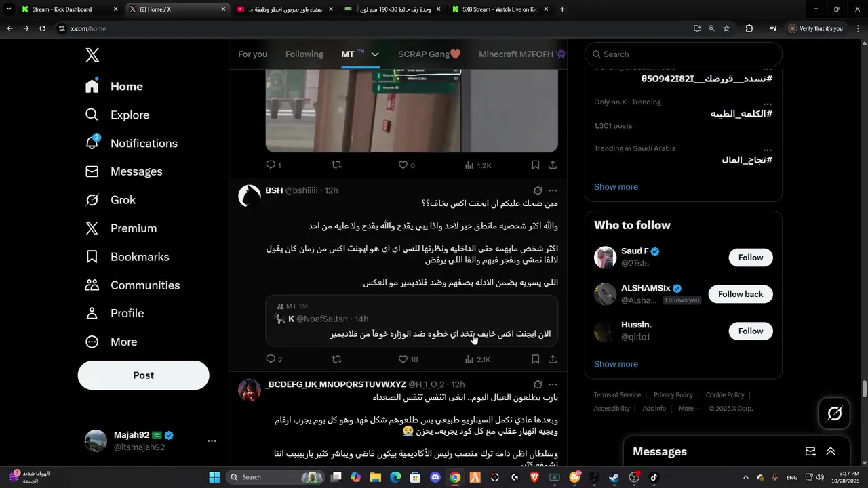Open the Windows Start menu

[214, 477]
